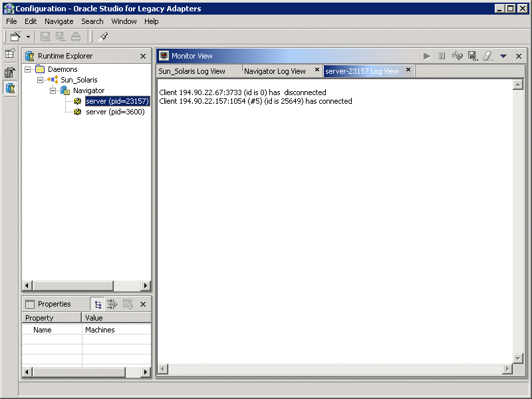Close the Monitor View panel
The image size is (532, 399).
pos(519,56)
